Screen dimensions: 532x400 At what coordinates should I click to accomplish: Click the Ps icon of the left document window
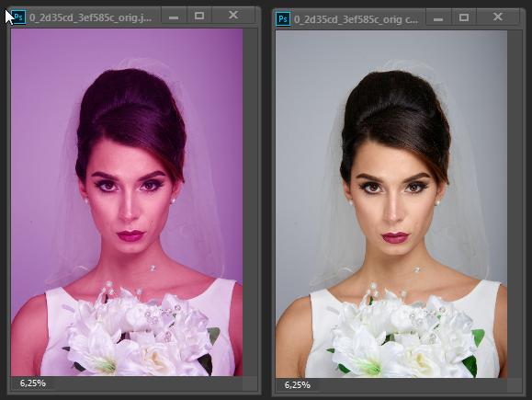(x=18, y=17)
